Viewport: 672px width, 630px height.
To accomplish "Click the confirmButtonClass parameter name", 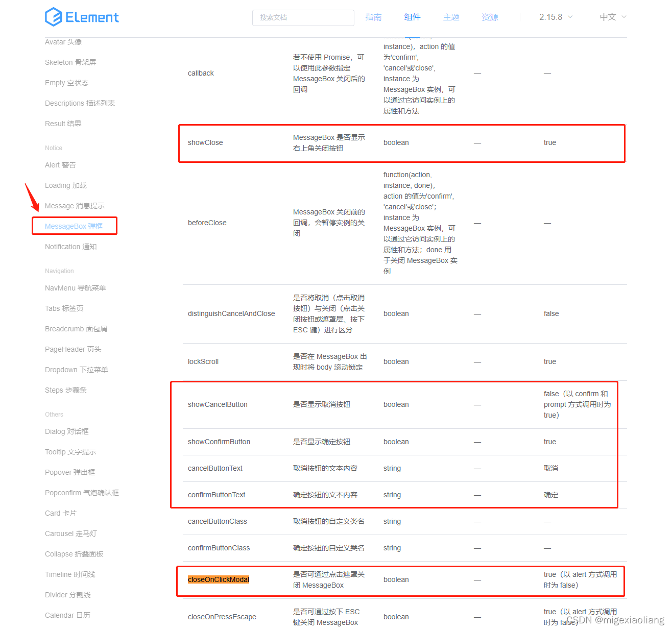I will click(x=219, y=548).
